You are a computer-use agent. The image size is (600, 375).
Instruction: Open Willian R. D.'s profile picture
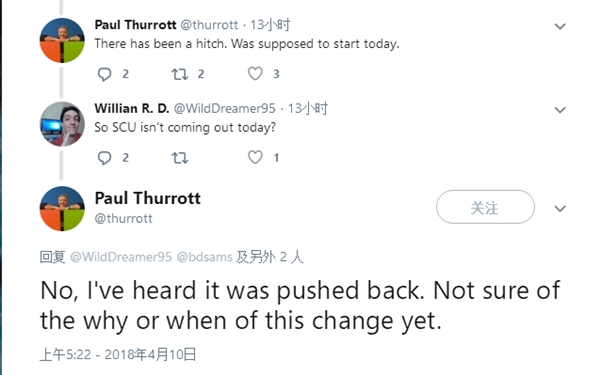[62, 124]
